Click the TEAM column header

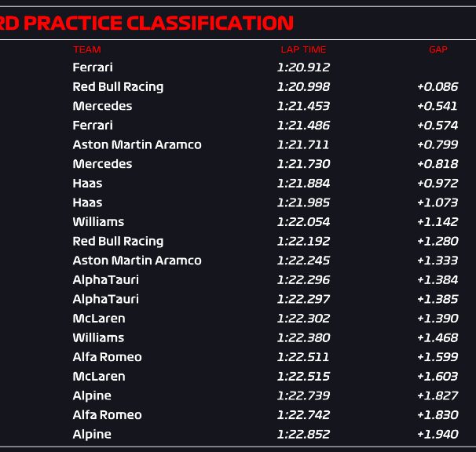(87, 49)
